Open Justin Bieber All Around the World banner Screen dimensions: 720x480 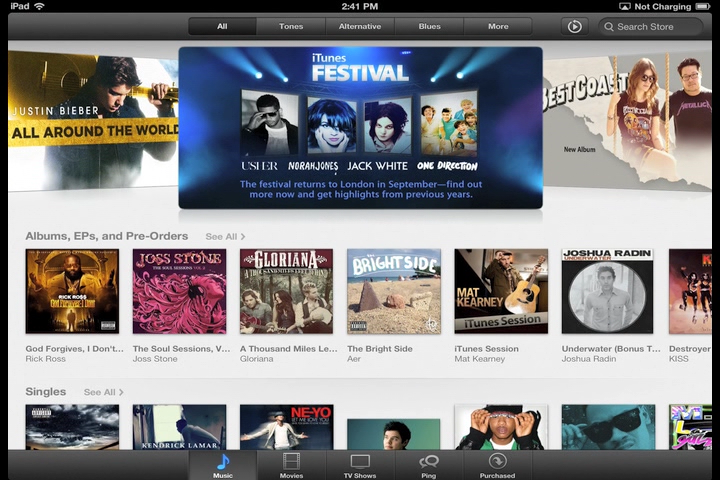click(x=93, y=122)
